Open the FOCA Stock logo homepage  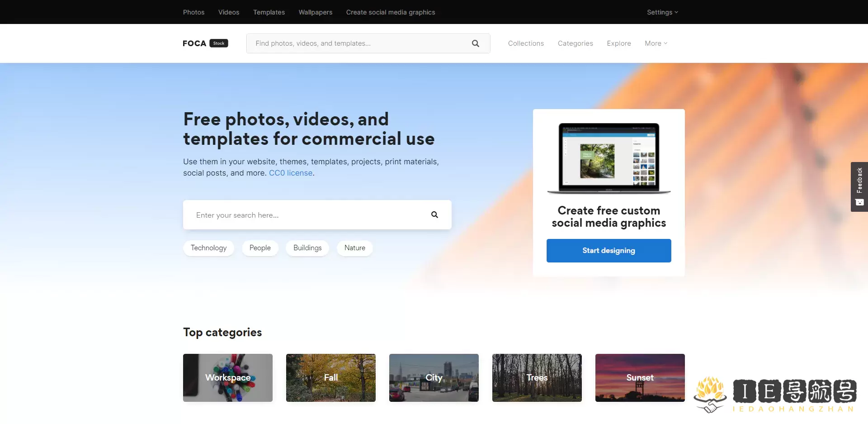coord(205,43)
